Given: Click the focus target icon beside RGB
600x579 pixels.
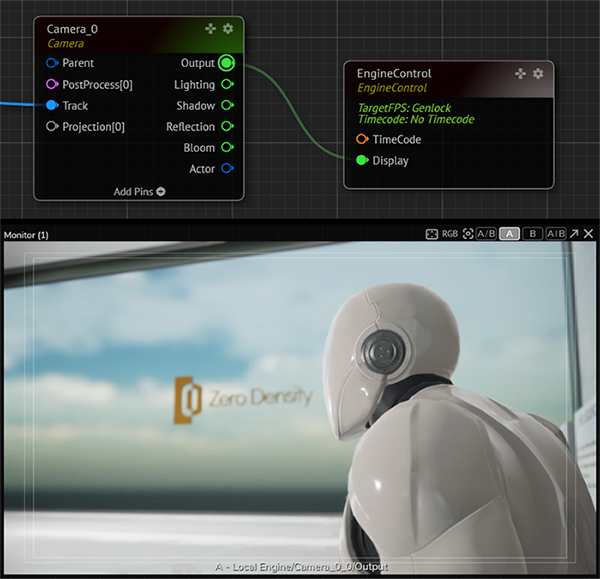Looking at the screenshot, I should [x=467, y=234].
